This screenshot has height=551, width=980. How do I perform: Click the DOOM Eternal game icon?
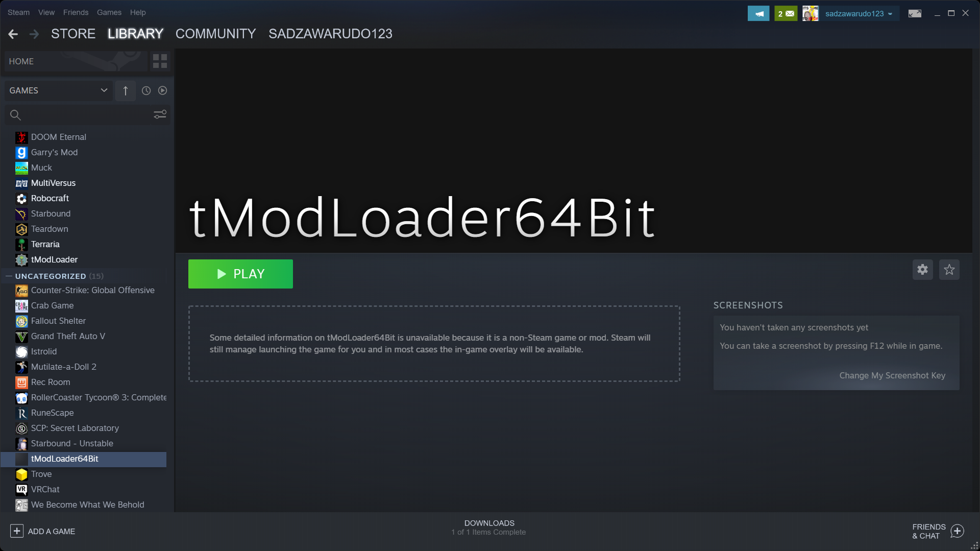coord(21,137)
